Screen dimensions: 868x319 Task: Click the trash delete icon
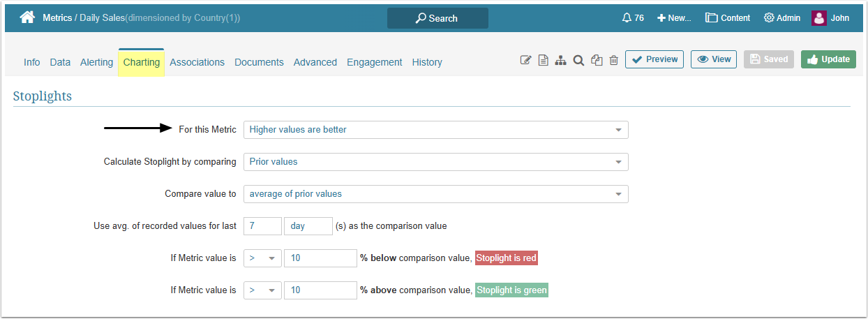(614, 61)
